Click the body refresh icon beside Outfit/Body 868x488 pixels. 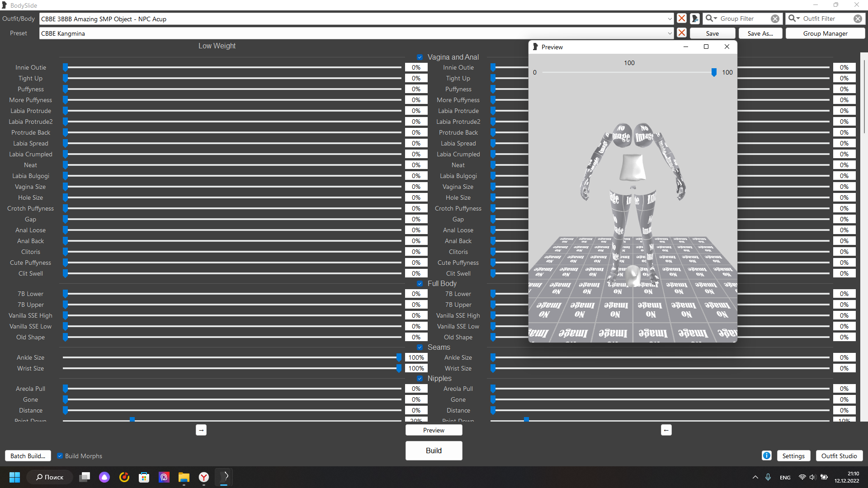click(x=695, y=19)
